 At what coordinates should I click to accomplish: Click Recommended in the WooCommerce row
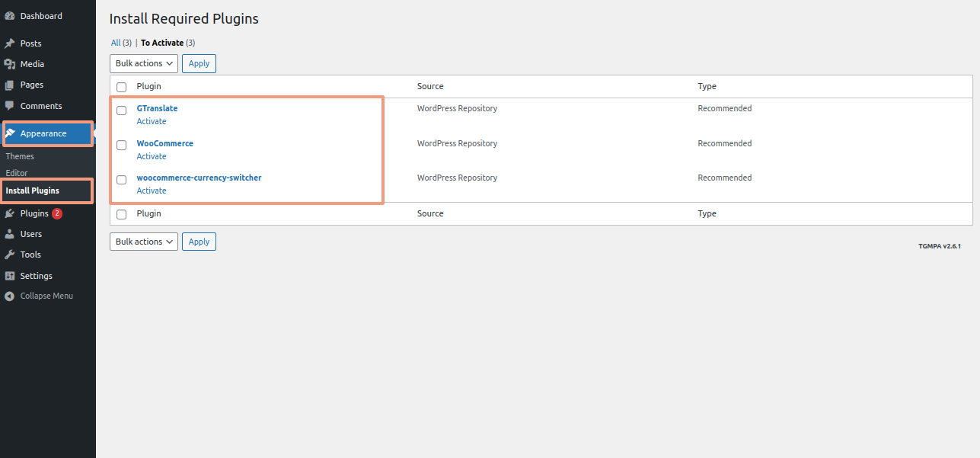click(x=725, y=143)
